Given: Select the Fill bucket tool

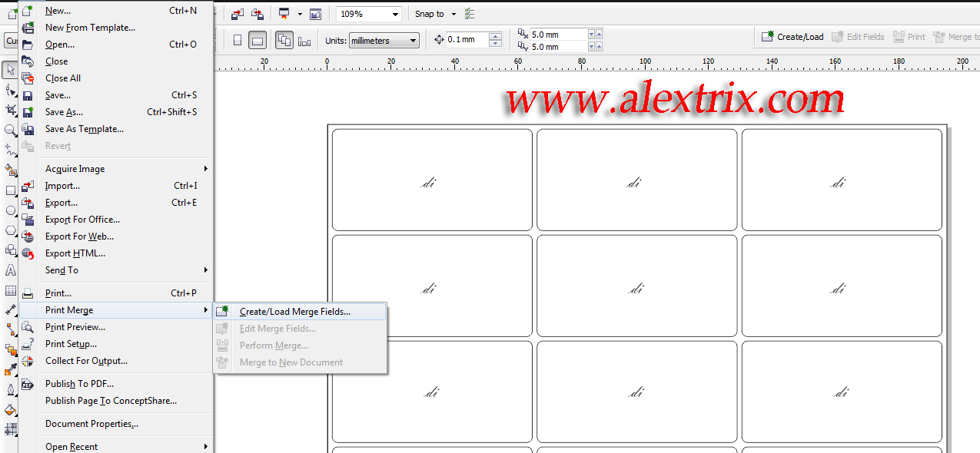Looking at the screenshot, I should (10, 410).
